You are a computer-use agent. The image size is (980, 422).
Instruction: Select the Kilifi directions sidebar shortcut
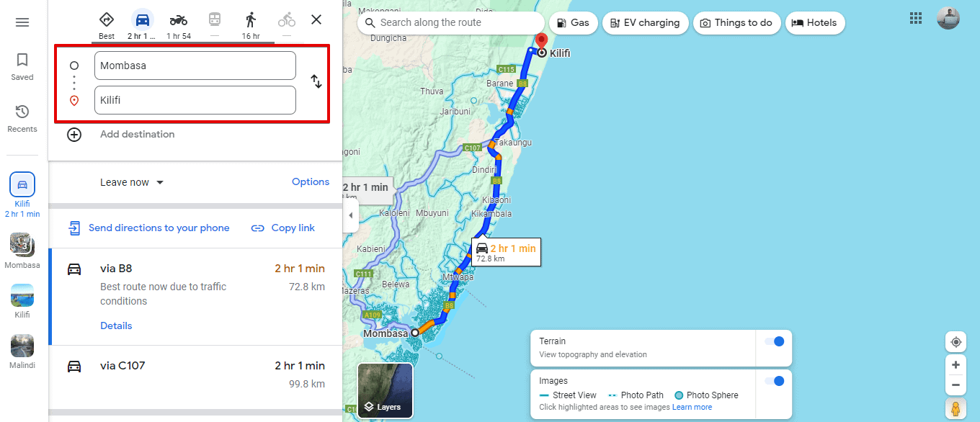tap(22, 194)
